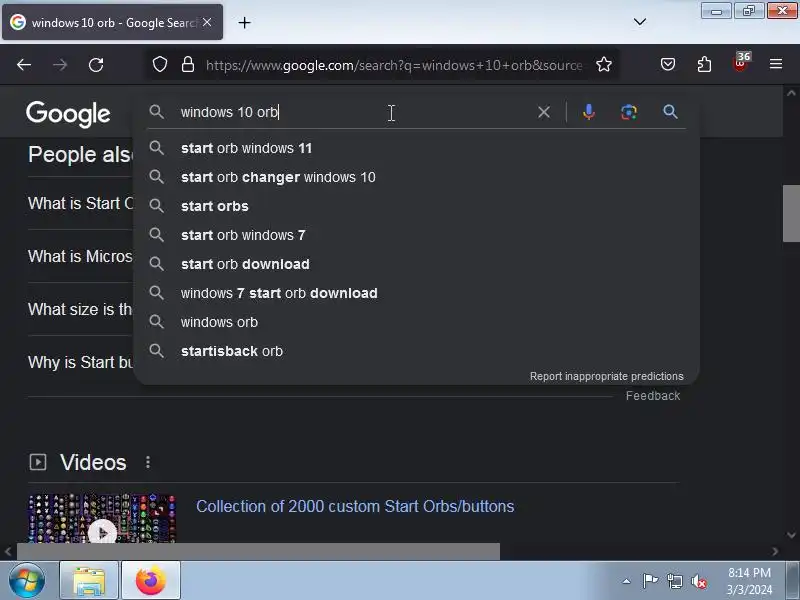Choose suggestion start orb changer windows 10
The width and height of the screenshot is (800, 600).
tap(416, 177)
